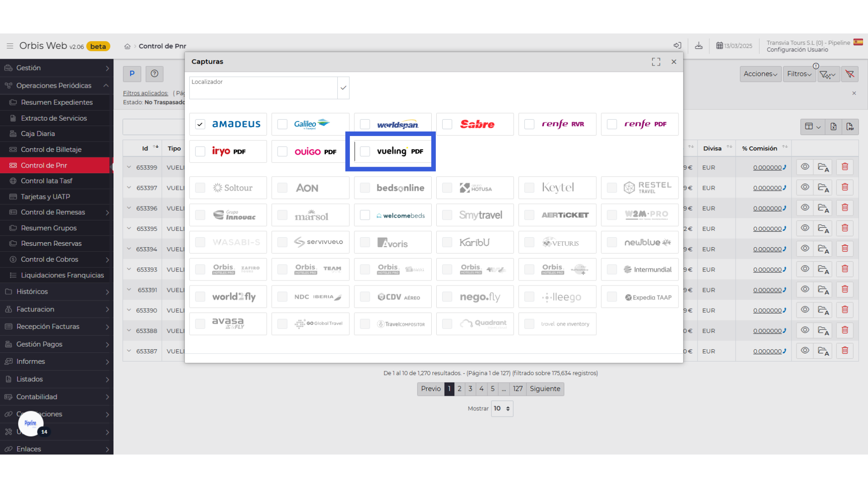The image size is (868, 488).
Task: Open Extracto de Servicios menu item
Action: [x=57, y=118]
